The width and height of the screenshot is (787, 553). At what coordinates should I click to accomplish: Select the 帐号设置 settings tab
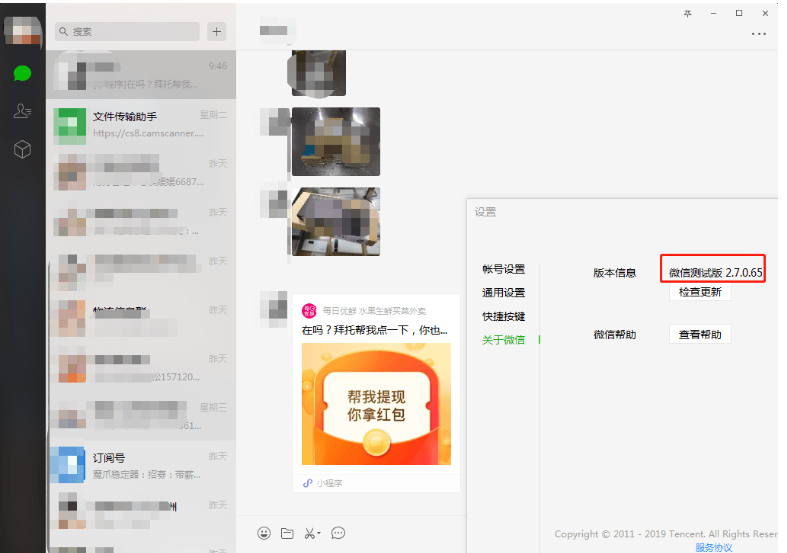tap(503, 269)
